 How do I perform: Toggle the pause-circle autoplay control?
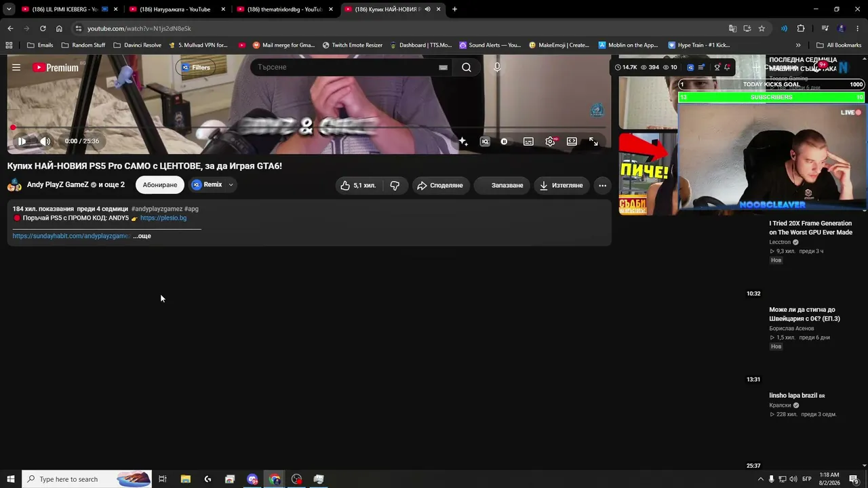tap(505, 141)
